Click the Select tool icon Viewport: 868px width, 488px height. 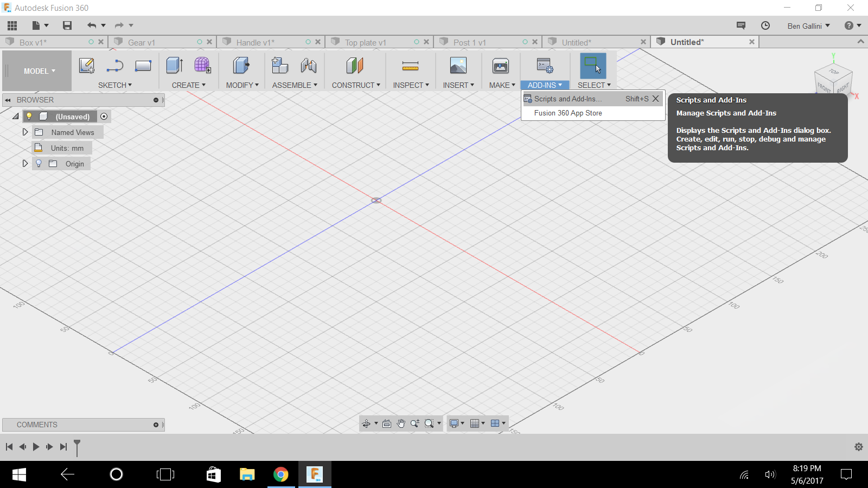coord(593,66)
